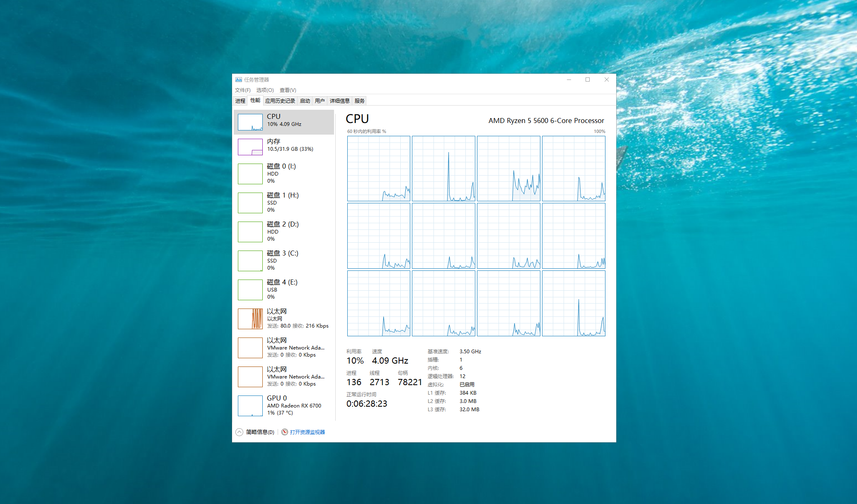Open the 文件(F) menu

tap(242, 90)
